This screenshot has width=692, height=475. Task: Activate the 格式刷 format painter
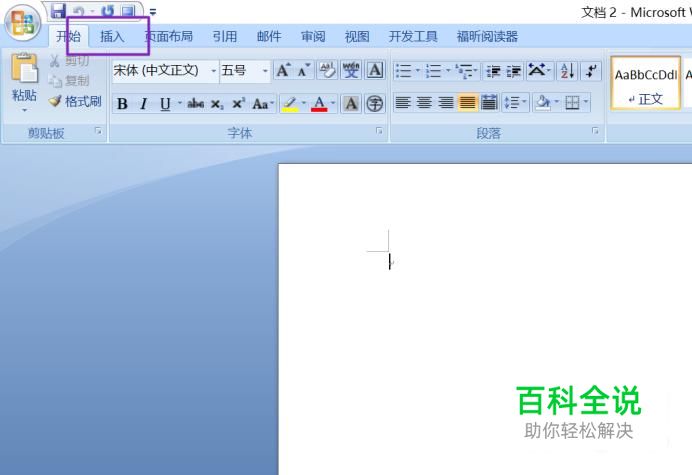tap(75, 102)
